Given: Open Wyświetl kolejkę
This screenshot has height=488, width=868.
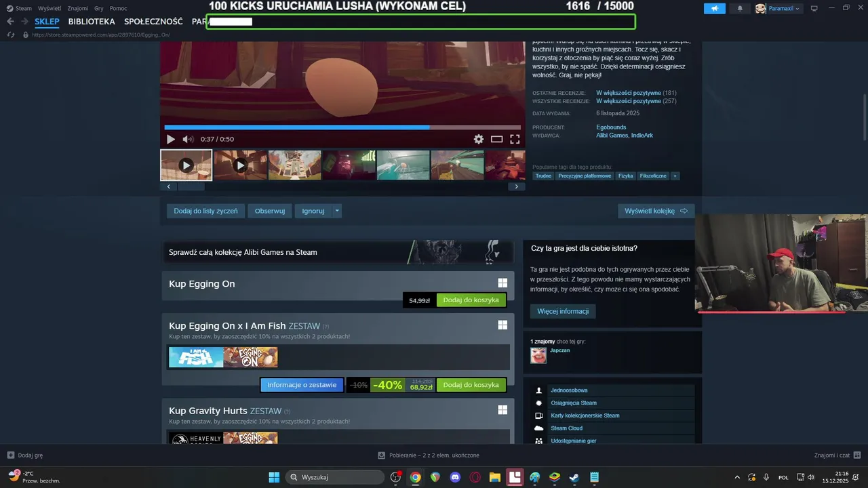Looking at the screenshot, I should click(x=656, y=211).
